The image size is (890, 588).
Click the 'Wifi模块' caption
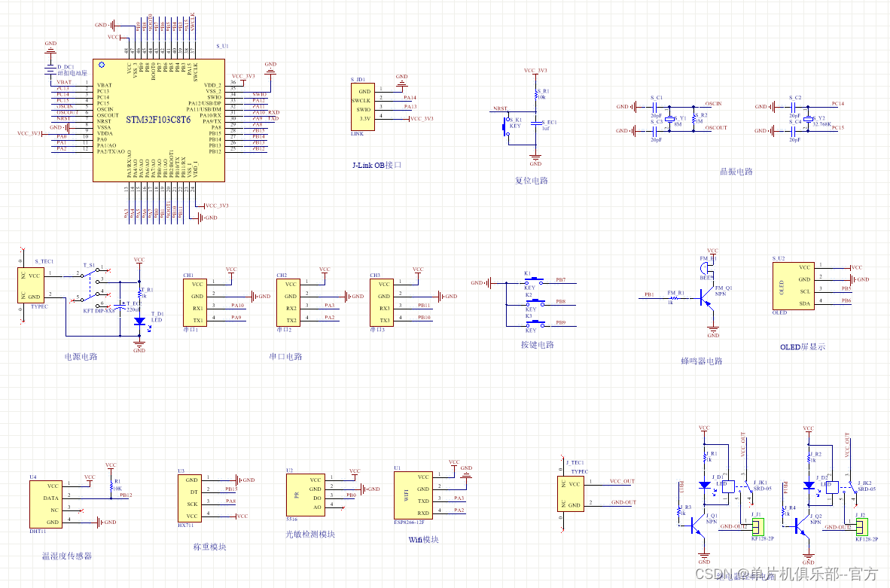(423, 540)
